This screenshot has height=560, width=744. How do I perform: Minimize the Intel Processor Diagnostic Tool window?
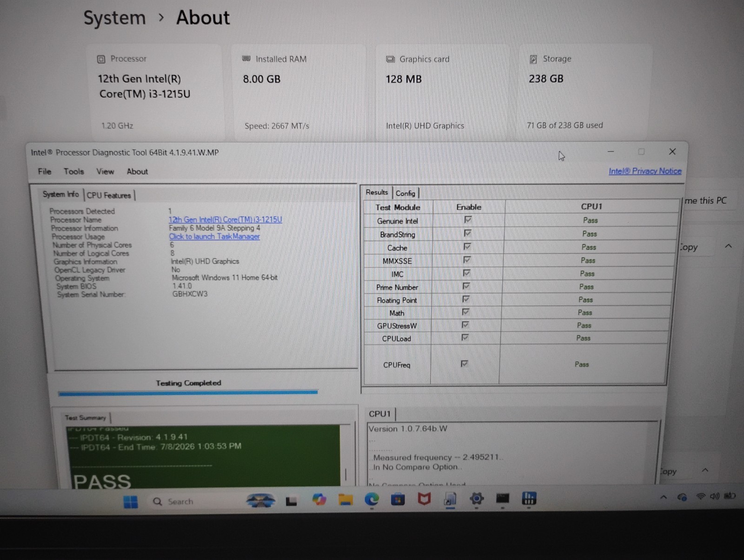[611, 152]
